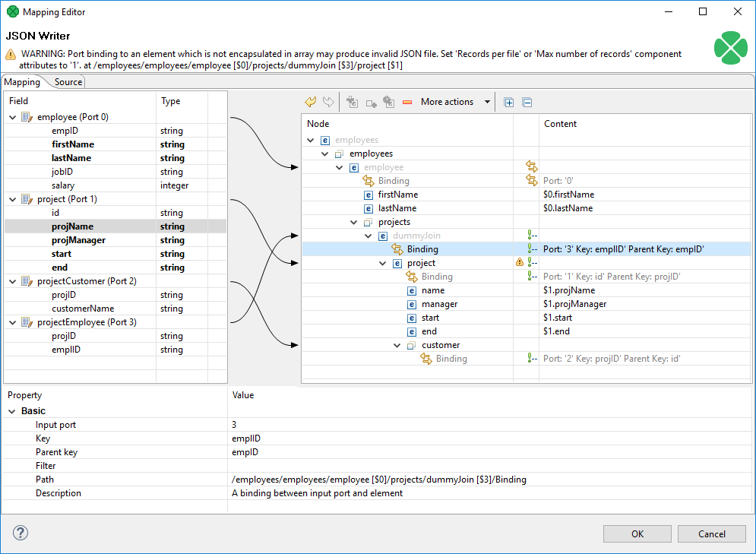Screen dimensions: 756x554
Task: Undo the last mapping change
Action: 310,101
